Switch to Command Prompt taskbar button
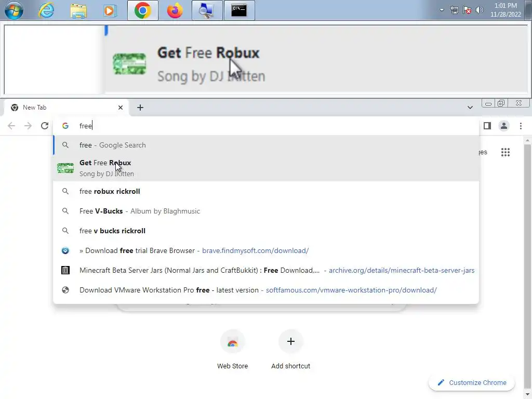This screenshot has height=399, width=532. pyautogui.click(x=239, y=10)
